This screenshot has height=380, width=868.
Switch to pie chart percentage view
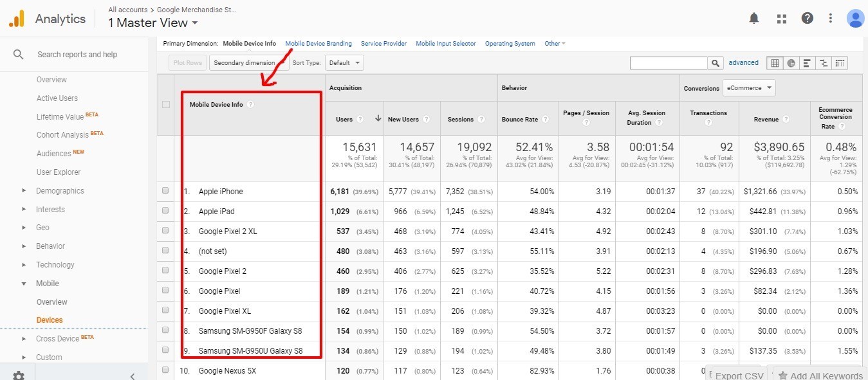791,63
